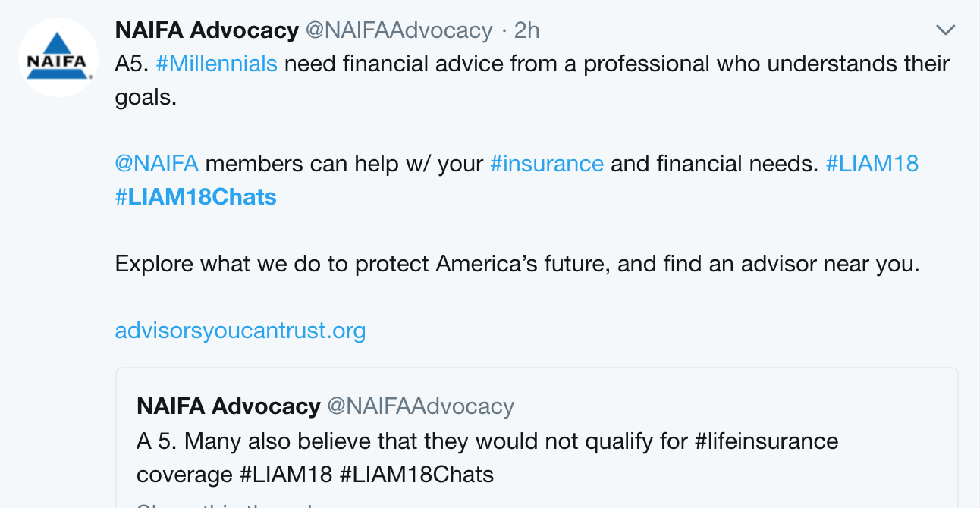Visit the @NAIFA mention profile

pos(156,163)
